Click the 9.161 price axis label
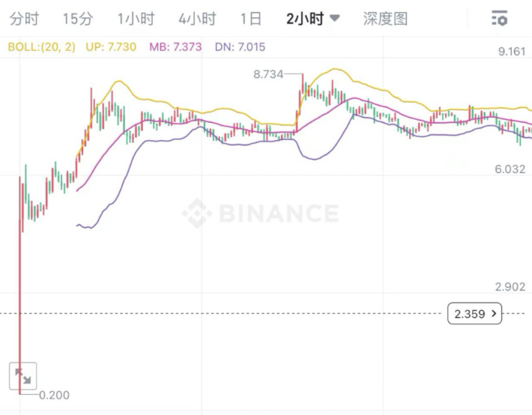Viewport: 532px width, 415px height. [x=513, y=52]
